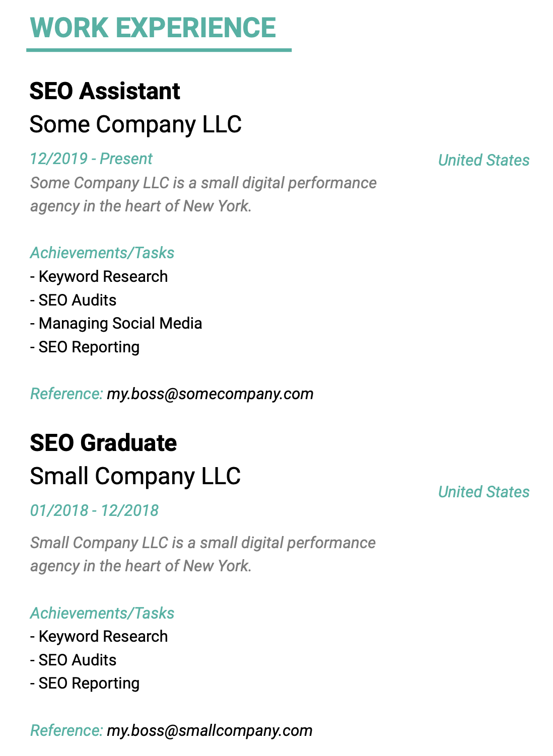Click the Small Company LLC employer name
Image resolution: width=553 pixels, height=756 pixels.
click(135, 476)
